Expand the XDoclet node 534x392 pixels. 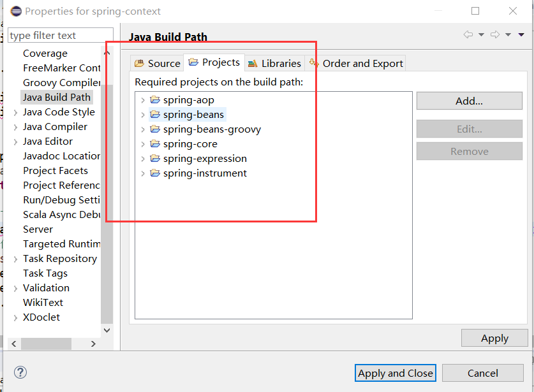coord(15,317)
